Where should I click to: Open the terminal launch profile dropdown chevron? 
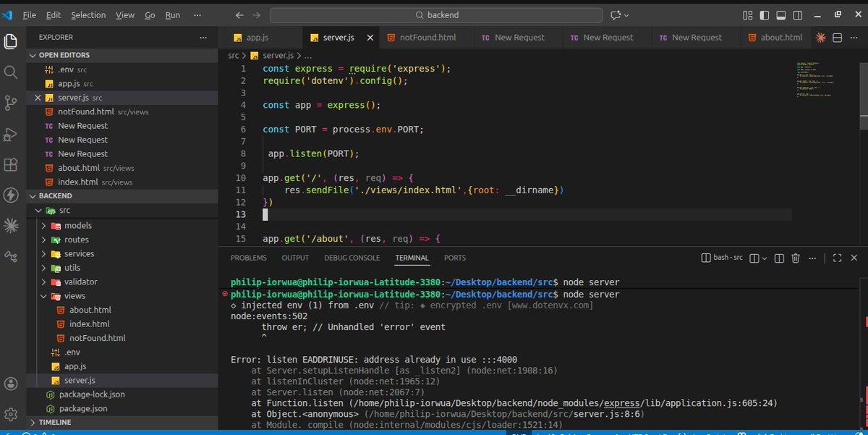click(x=765, y=258)
